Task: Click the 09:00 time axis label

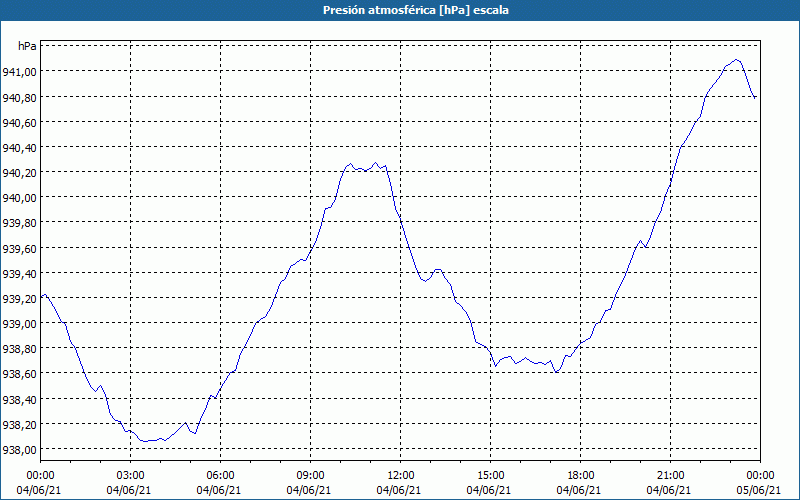Action: pos(310,476)
